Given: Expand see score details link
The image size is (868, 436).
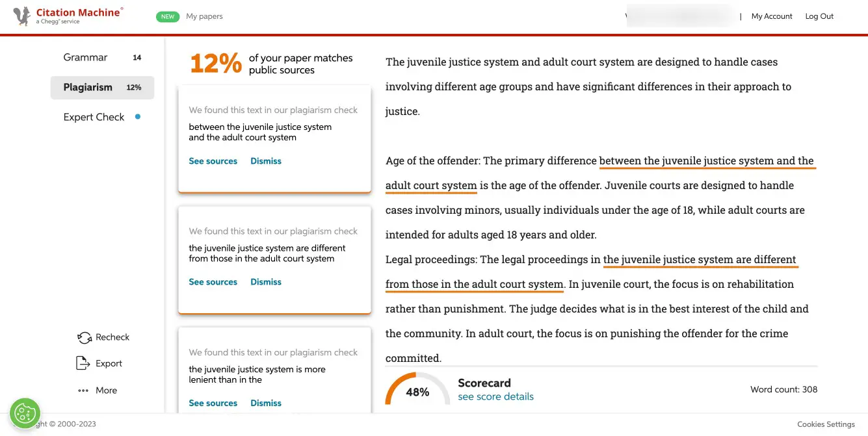Looking at the screenshot, I should coord(495,396).
